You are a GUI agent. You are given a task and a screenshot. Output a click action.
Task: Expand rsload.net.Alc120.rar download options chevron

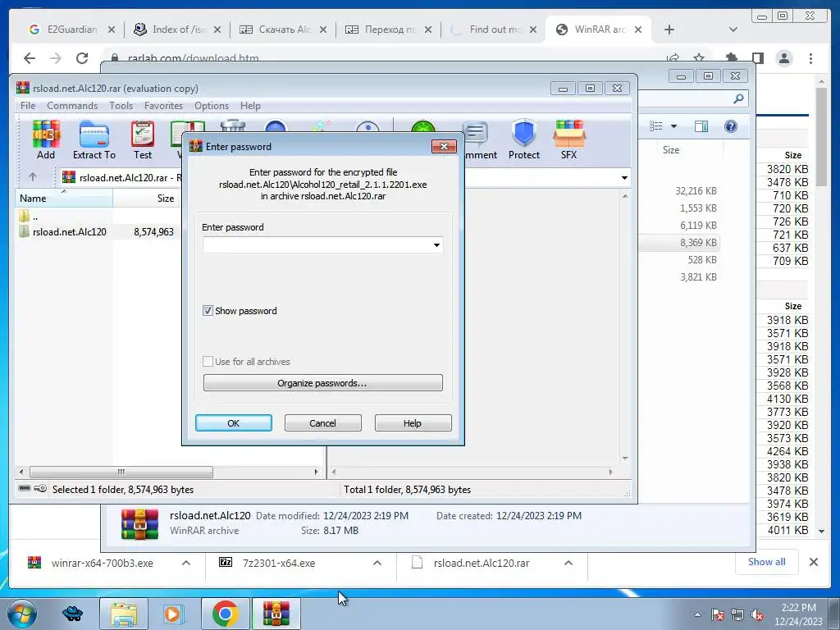[x=568, y=563]
